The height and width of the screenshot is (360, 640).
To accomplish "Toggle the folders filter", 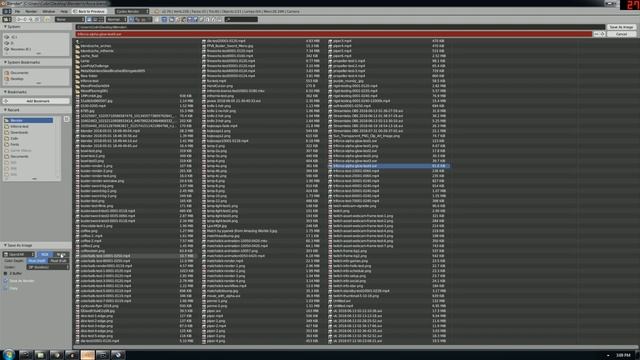I will (171, 19).
